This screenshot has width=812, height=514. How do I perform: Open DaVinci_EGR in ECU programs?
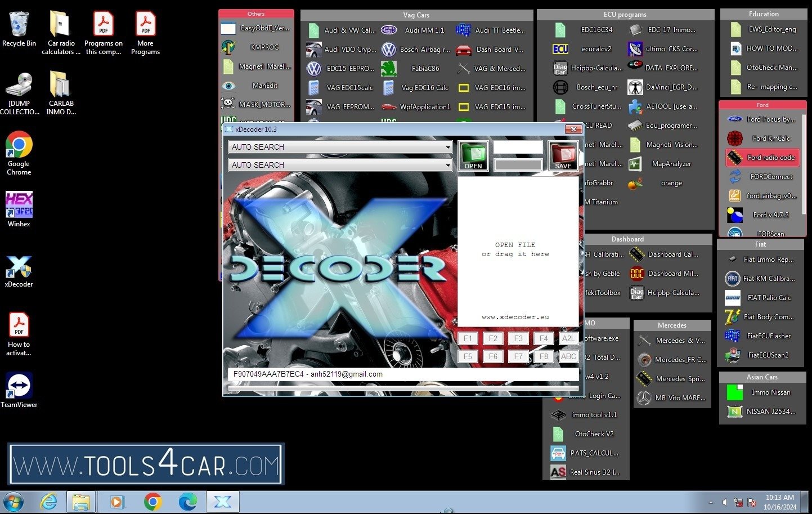(663, 87)
